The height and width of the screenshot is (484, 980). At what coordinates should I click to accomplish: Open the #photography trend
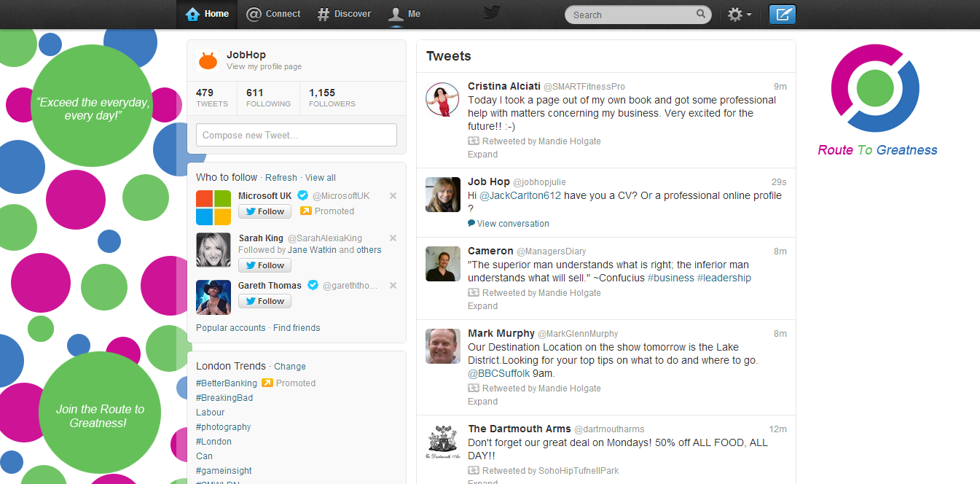pos(224,427)
